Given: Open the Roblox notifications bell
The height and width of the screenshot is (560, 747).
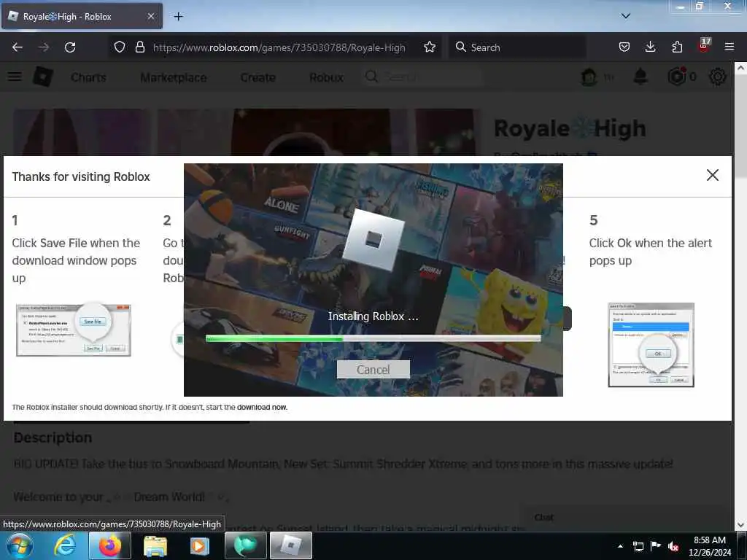Looking at the screenshot, I should click(x=640, y=77).
